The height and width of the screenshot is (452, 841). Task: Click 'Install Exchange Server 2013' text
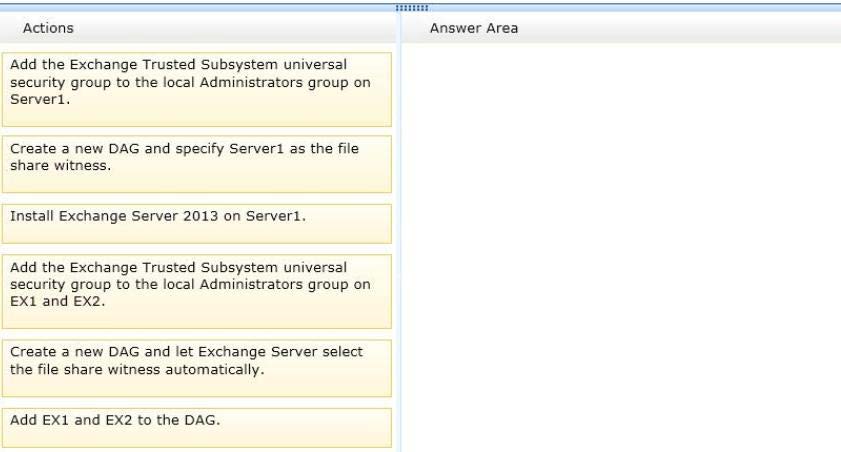pyautogui.click(x=114, y=216)
